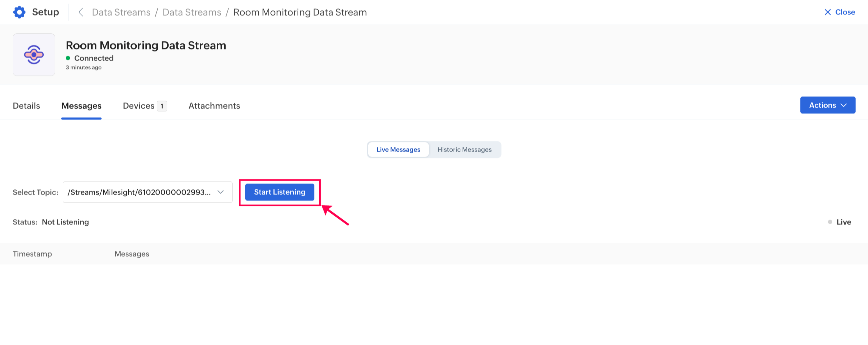Image resolution: width=868 pixels, height=345 pixels.
Task: Open the Attachments tab
Action: (214, 106)
